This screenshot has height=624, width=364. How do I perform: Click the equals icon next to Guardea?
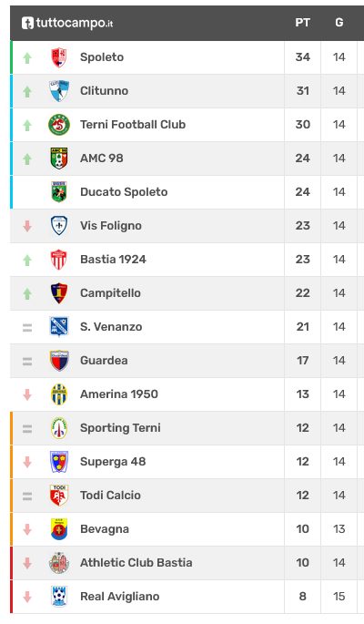pos(27,362)
